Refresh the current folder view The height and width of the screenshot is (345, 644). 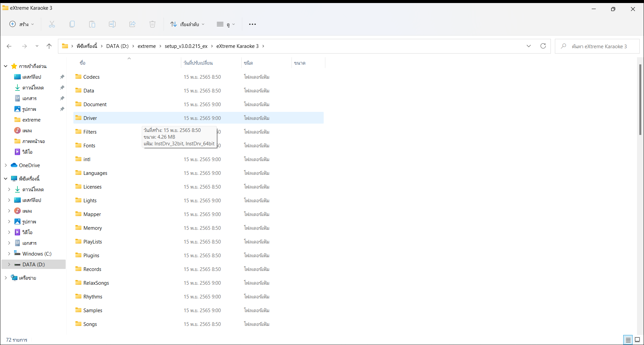click(x=543, y=46)
